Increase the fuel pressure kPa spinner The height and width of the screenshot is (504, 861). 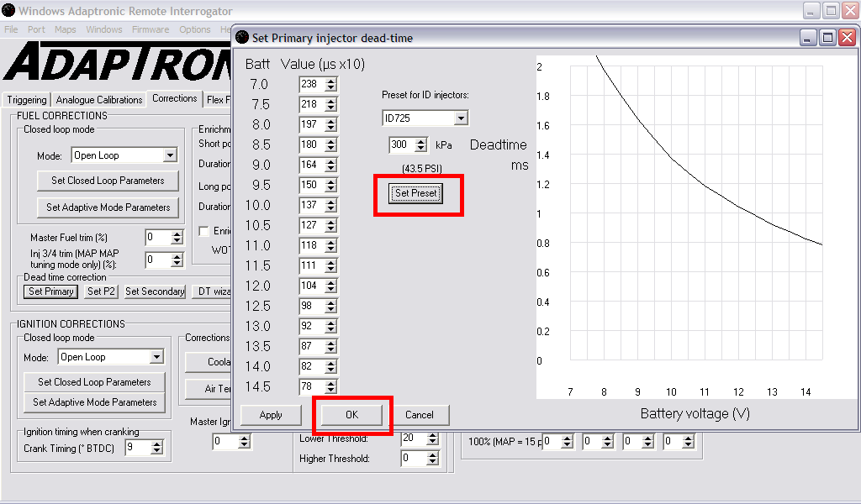tap(422, 141)
